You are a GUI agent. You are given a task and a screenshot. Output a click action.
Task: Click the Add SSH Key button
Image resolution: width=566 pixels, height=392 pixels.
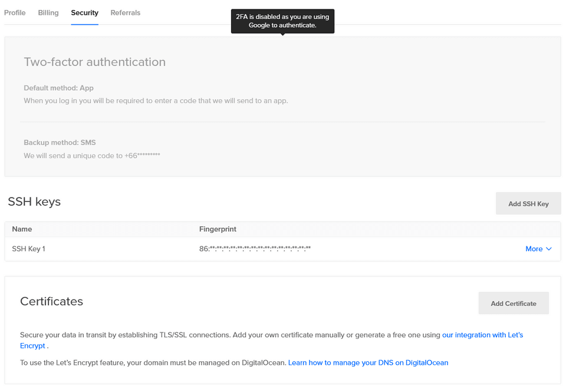pos(528,203)
